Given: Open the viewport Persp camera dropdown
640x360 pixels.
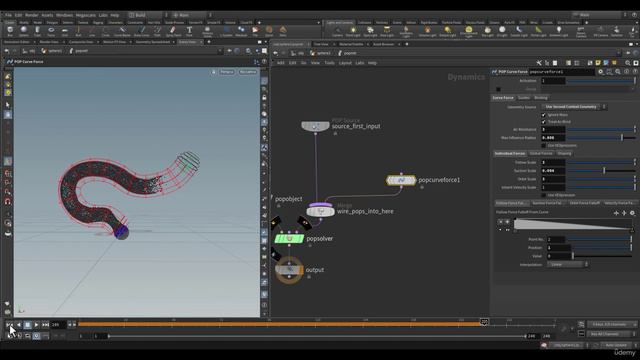Looking at the screenshot, I should 227,72.
